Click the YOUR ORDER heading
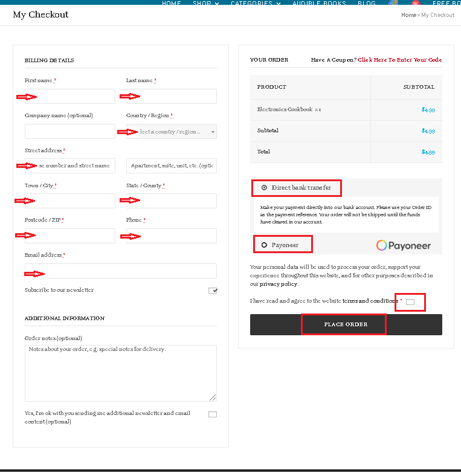This screenshot has width=461, height=476. (x=269, y=60)
